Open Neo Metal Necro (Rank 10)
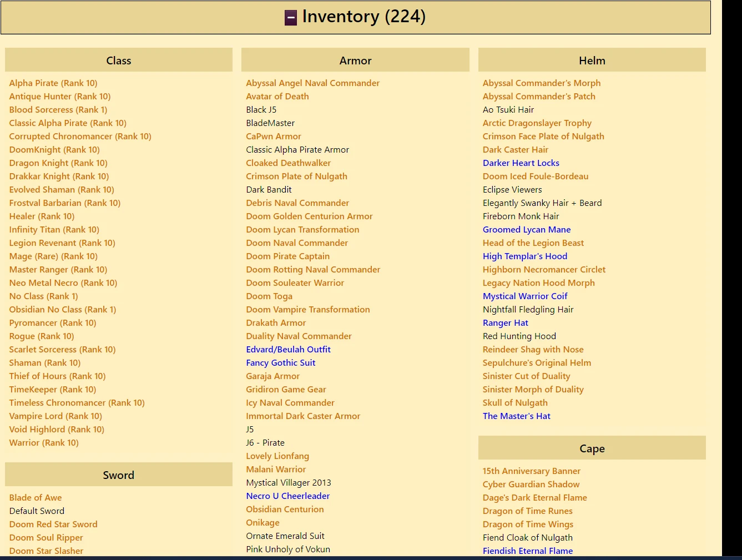The width and height of the screenshot is (742, 560). 63,283
